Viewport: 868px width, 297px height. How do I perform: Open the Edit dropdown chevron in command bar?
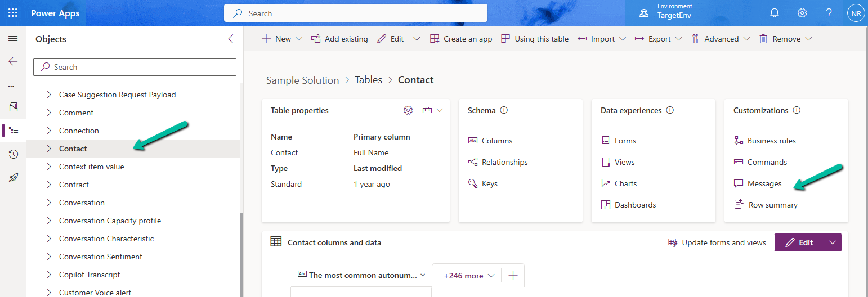point(417,39)
